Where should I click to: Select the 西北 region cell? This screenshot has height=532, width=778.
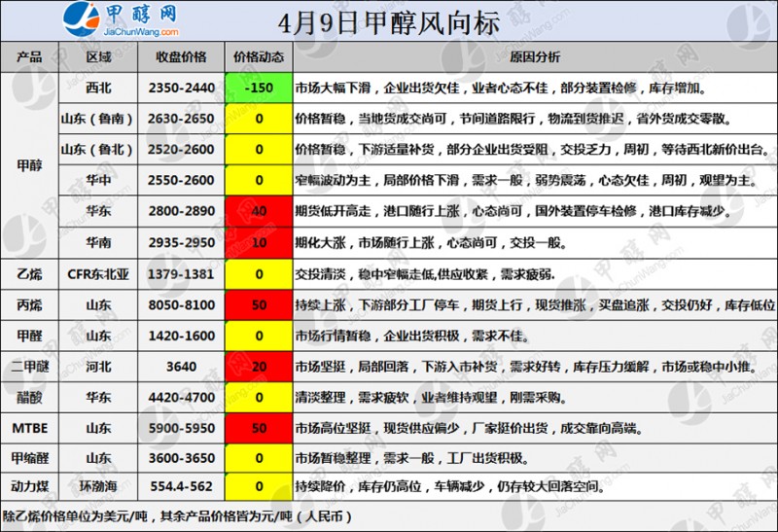[98, 88]
